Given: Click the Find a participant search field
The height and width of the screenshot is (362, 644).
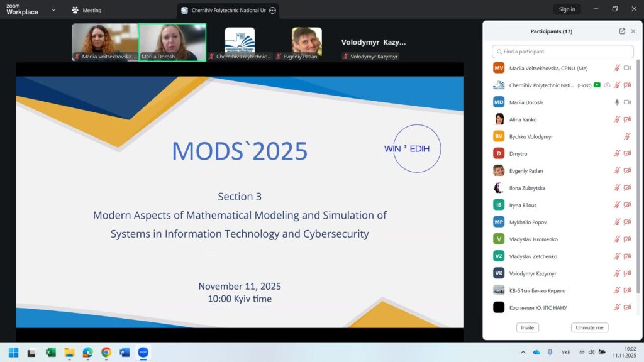Looking at the screenshot, I should coord(563,52).
